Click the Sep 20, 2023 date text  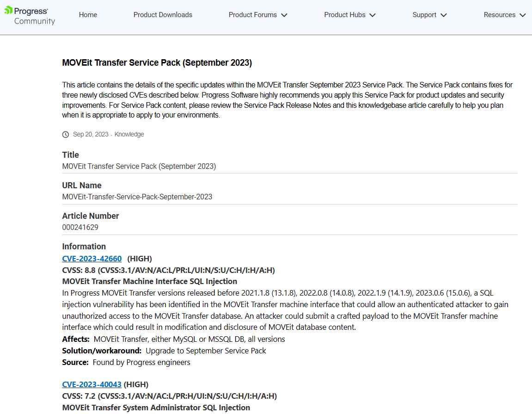(91, 135)
